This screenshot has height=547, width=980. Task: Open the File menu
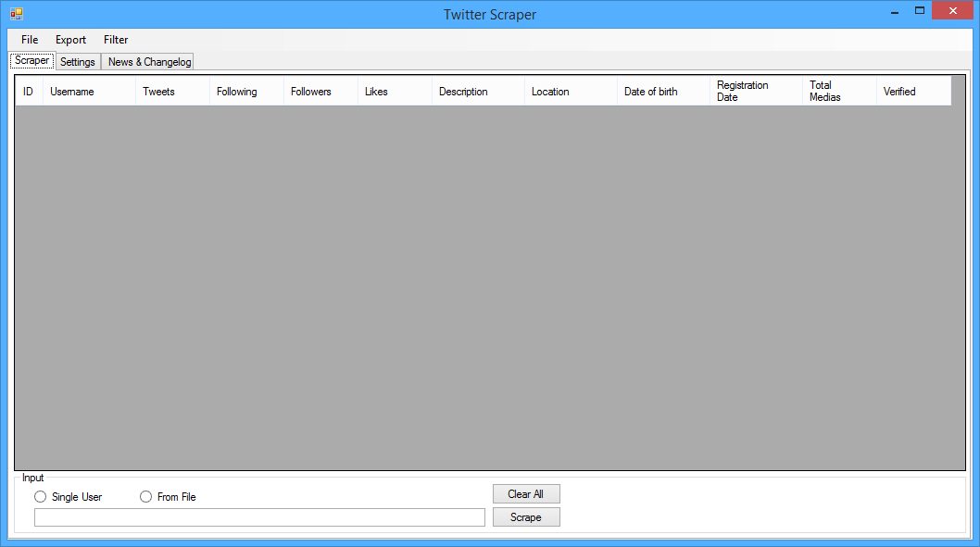pos(30,40)
